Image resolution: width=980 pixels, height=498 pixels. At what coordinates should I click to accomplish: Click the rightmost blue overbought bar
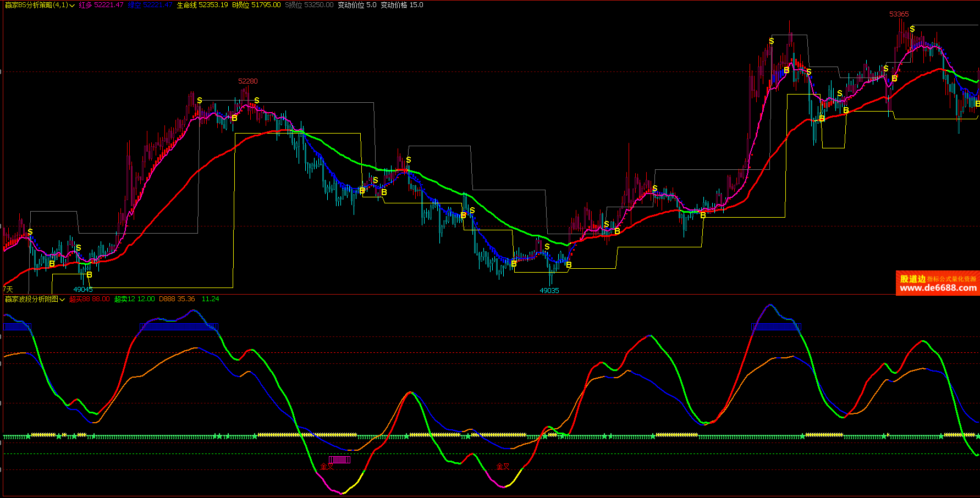(x=776, y=327)
